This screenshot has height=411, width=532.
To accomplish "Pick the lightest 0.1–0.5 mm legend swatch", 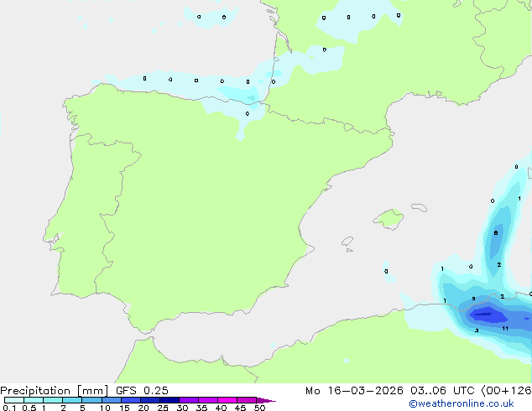I will [14, 400].
